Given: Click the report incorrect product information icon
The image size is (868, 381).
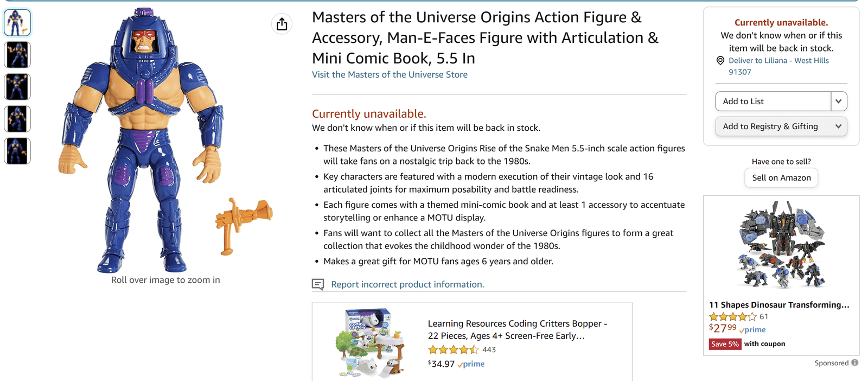Looking at the screenshot, I should click(x=316, y=284).
